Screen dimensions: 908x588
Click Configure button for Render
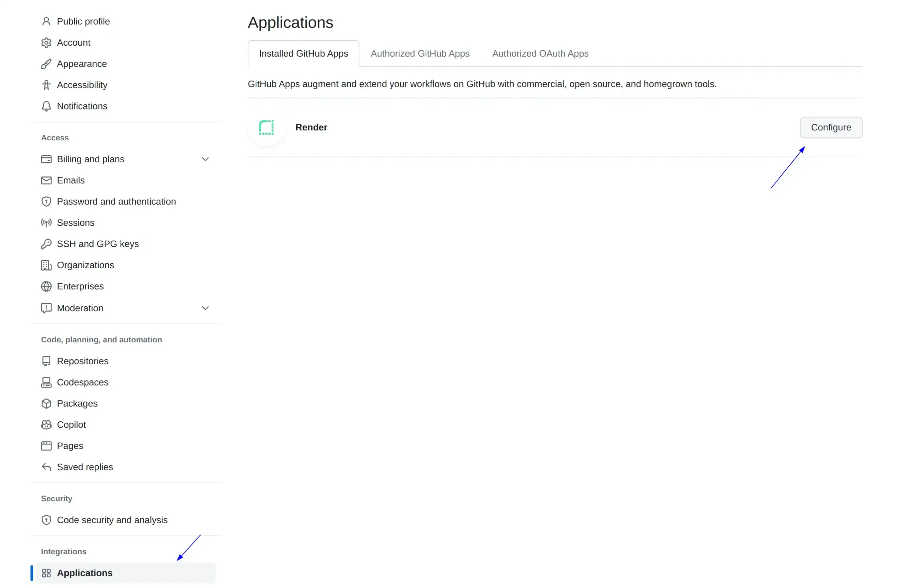tap(831, 127)
